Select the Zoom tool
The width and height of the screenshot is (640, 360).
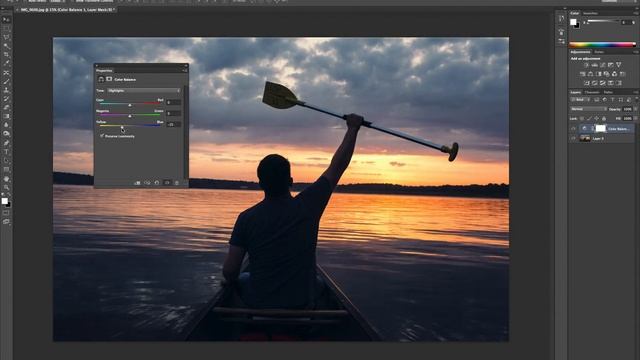click(6, 188)
